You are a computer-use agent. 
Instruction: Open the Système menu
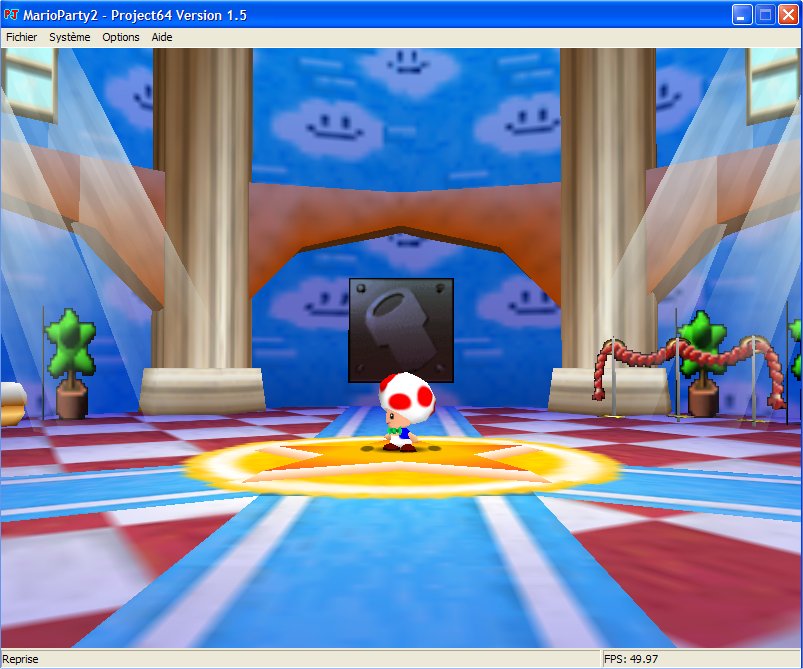(70, 37)
